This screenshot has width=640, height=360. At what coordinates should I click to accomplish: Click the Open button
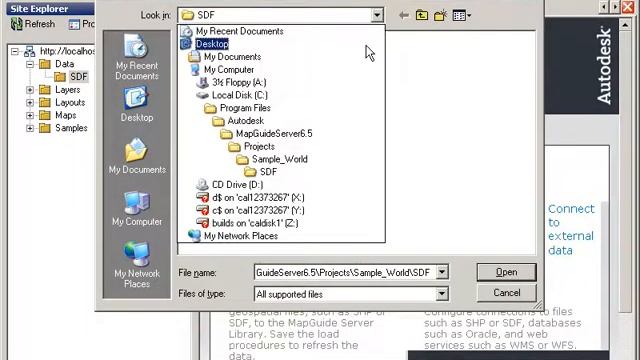tap(507, 272)
